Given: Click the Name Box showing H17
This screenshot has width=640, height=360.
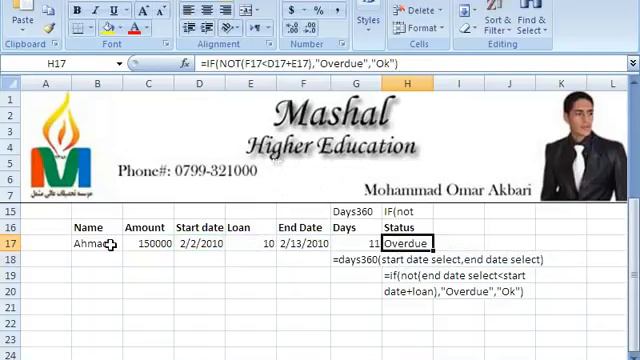Looking at the screenshot, I should (x=57, y=64).
